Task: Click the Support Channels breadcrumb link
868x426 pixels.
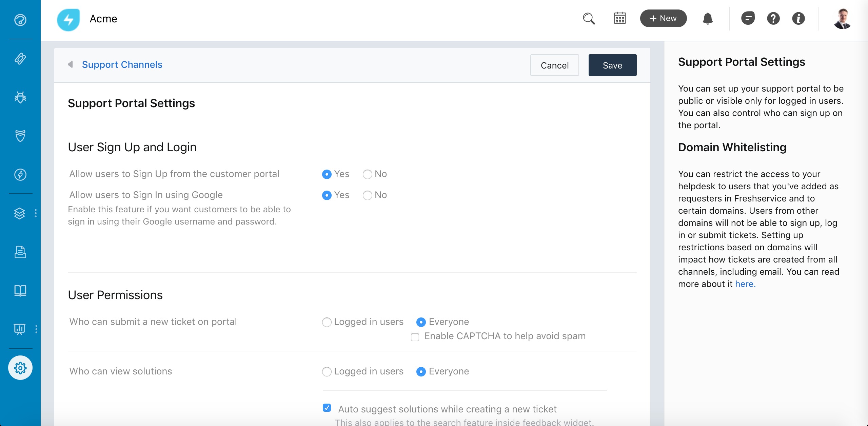Action: [122, 64]
